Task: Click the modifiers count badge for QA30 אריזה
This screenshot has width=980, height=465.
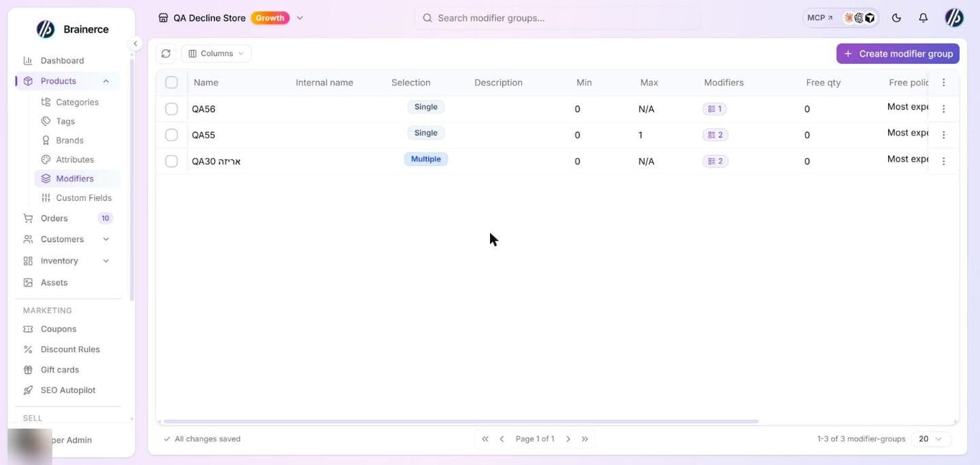Action: [x=715, y=161]
